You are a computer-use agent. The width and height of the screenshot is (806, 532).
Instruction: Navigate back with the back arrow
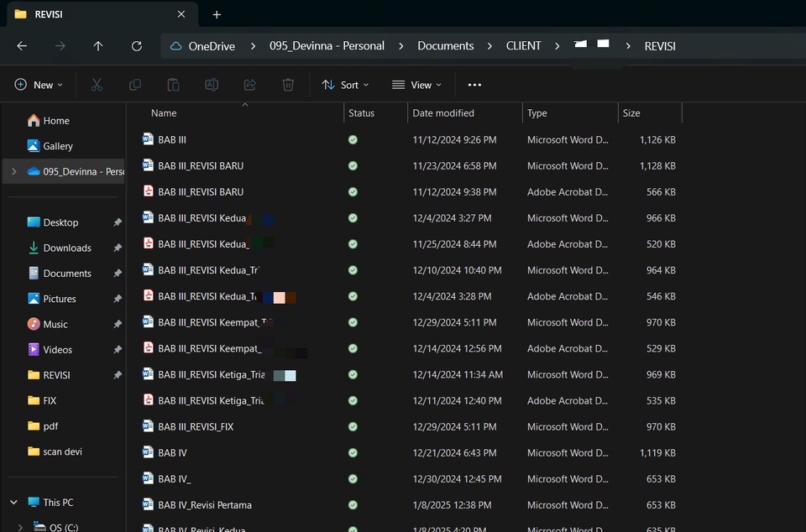point(22,46)
